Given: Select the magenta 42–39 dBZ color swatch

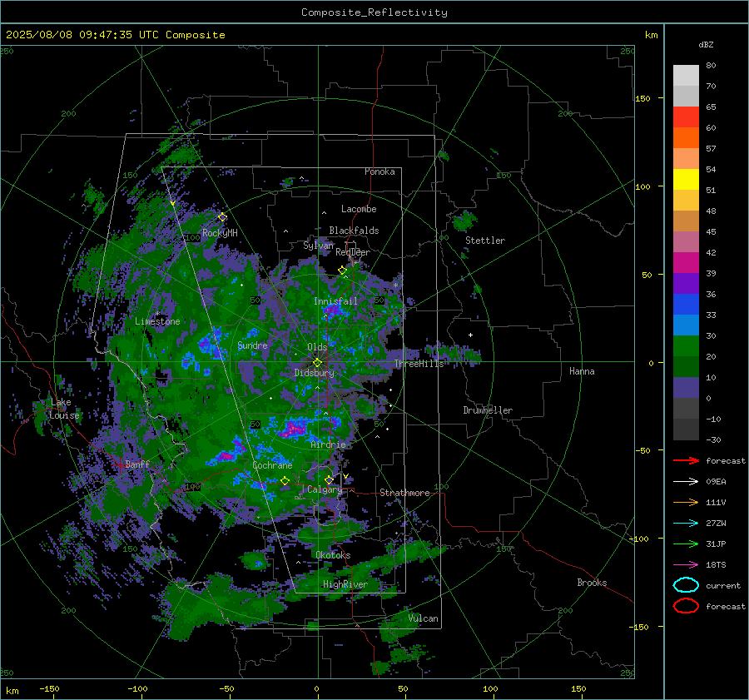Looking at the screenshot, I should pyautogui.click(x=686, y=263).
